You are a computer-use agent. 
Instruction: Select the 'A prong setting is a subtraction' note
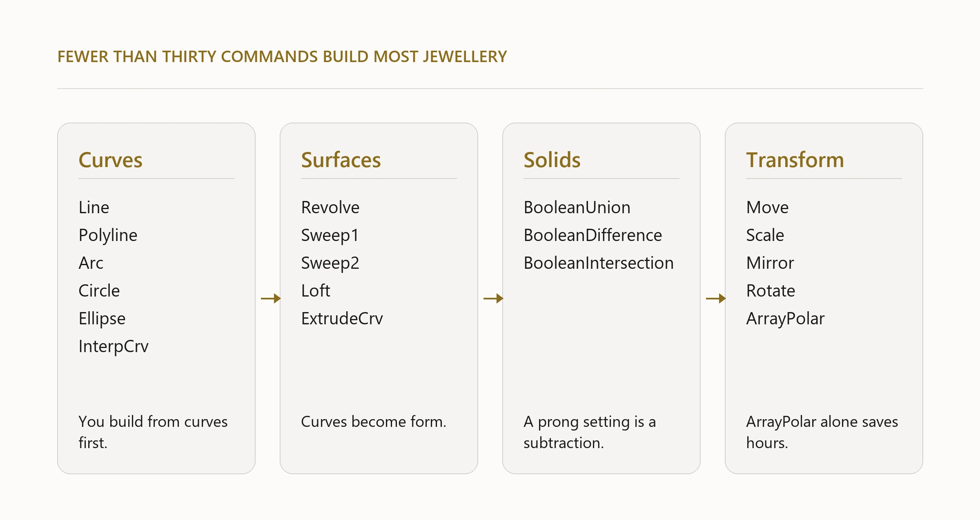(590, 432)
